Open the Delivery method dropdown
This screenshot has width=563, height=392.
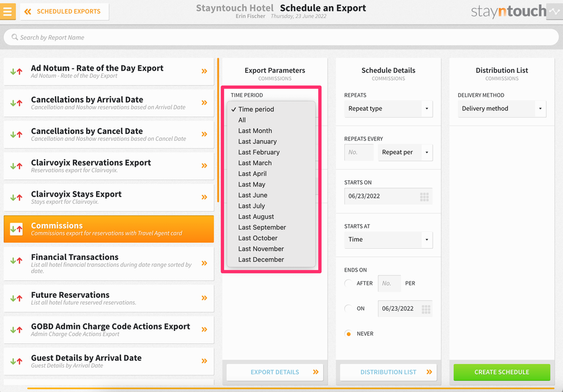tap(502, 108)
